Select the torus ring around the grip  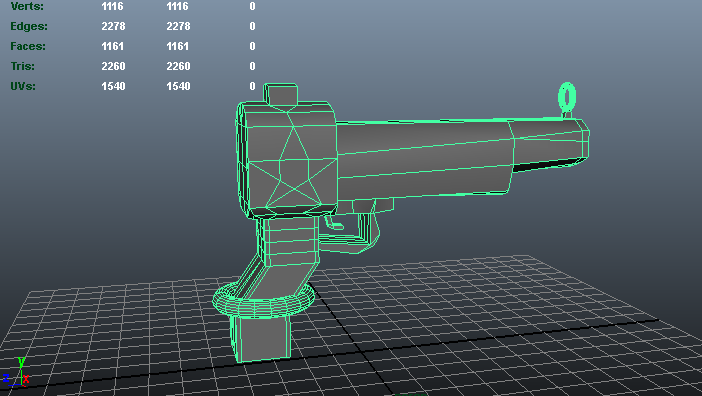264,300
